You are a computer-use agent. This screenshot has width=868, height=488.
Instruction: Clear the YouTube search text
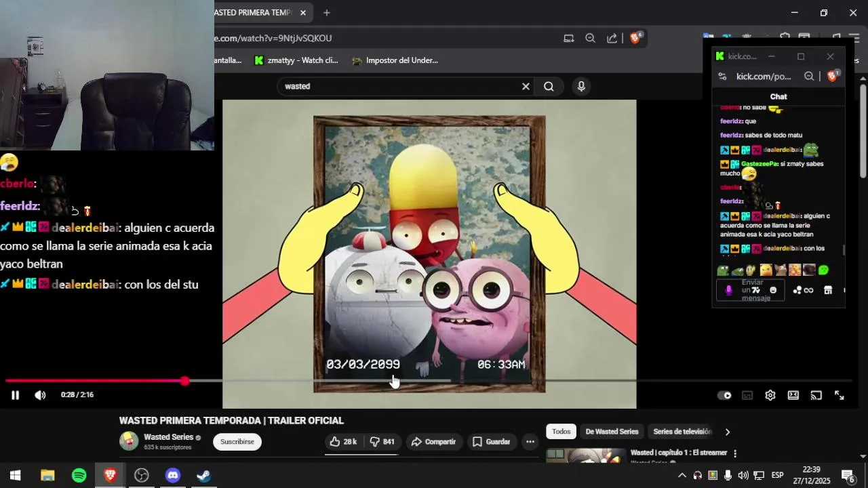(526, 86)
